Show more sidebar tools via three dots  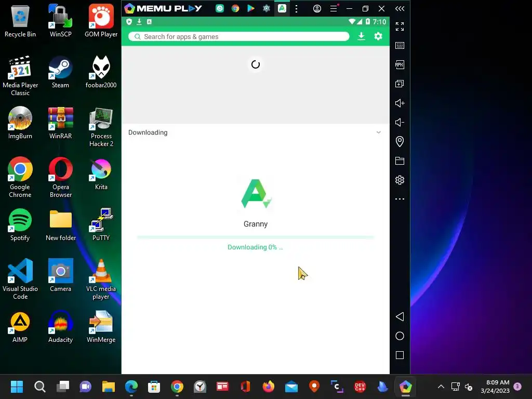point(400,199)
